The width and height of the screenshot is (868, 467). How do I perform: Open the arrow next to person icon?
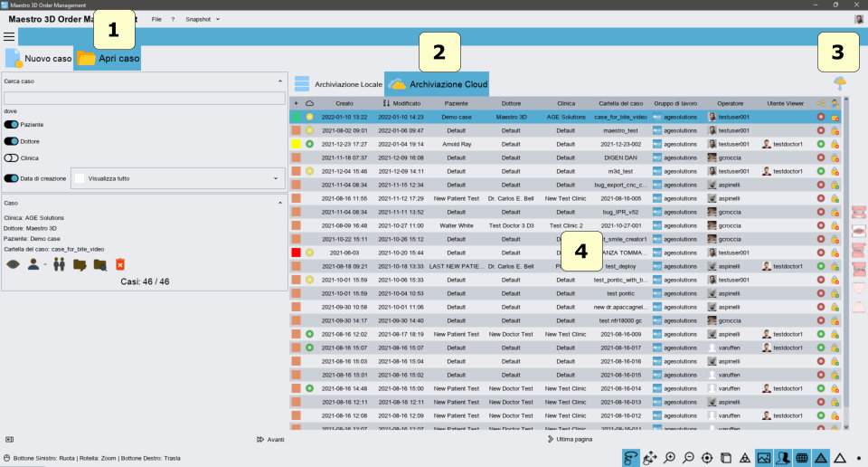45,265
